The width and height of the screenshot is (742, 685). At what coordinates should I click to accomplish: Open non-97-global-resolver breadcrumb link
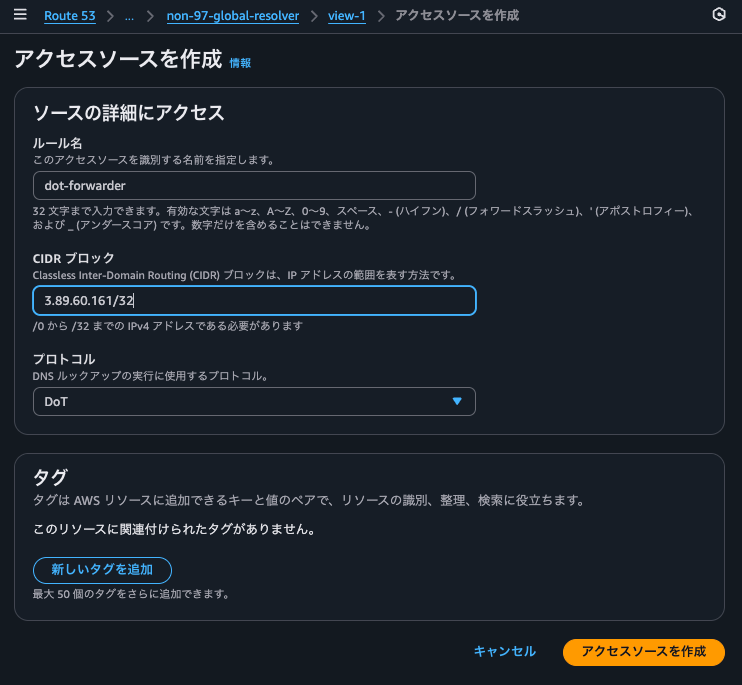[233, 16]
